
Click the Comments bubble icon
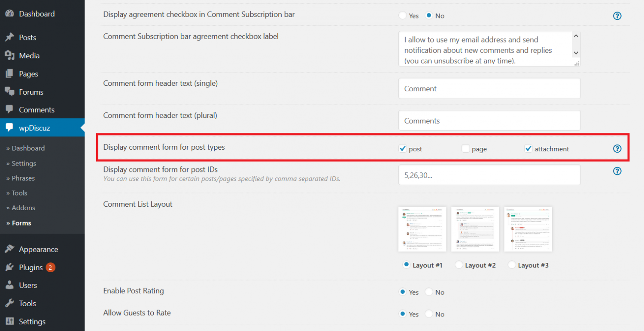tap(10, 110)
